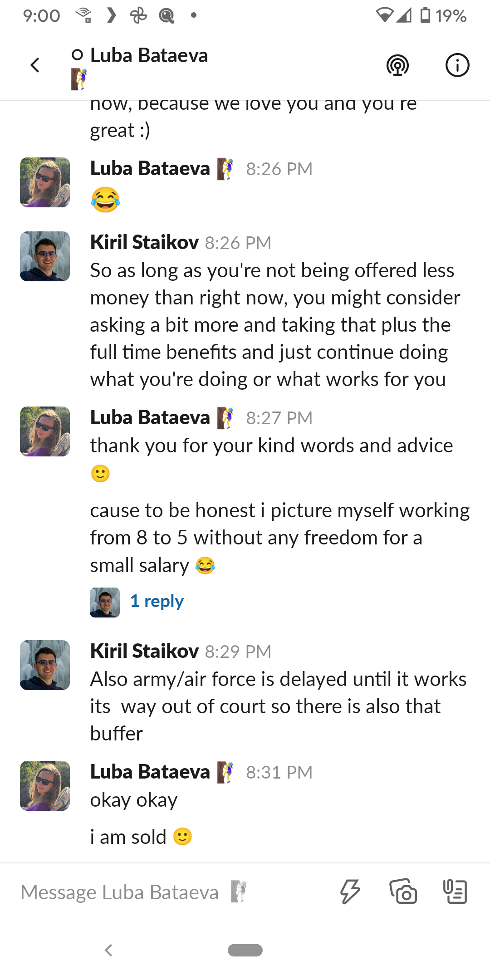Screen dimensions: 490x980
Task: Tap the laughing emoji message
Action: 105,200
